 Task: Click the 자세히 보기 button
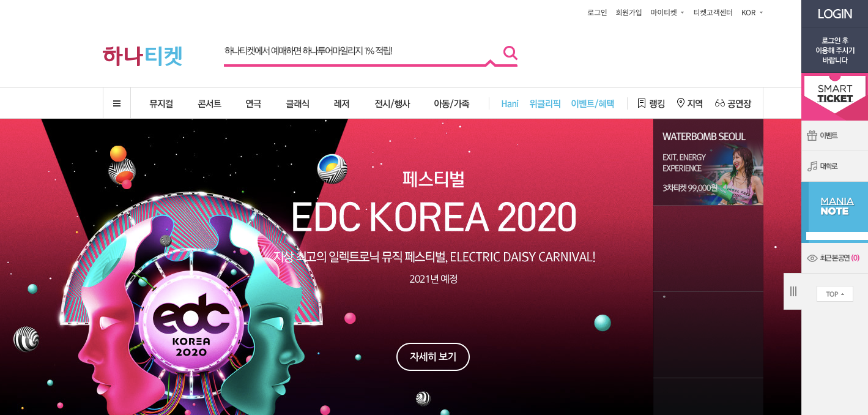(x=433, y=357)
